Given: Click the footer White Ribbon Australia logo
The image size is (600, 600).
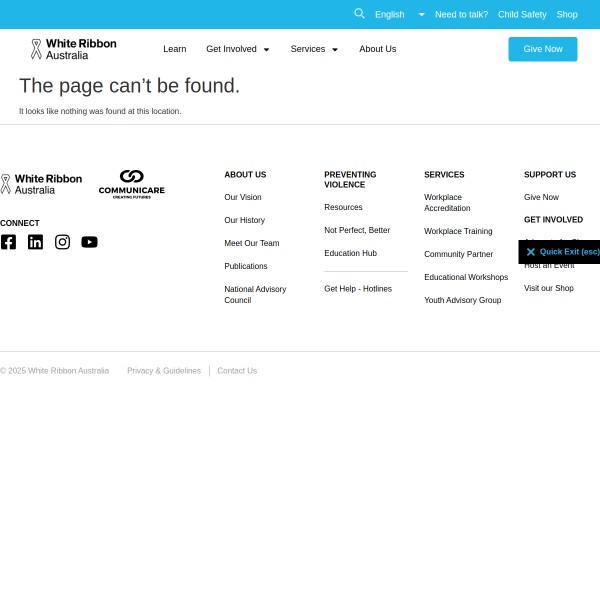Looking at the screenshot, I should 41,184.
